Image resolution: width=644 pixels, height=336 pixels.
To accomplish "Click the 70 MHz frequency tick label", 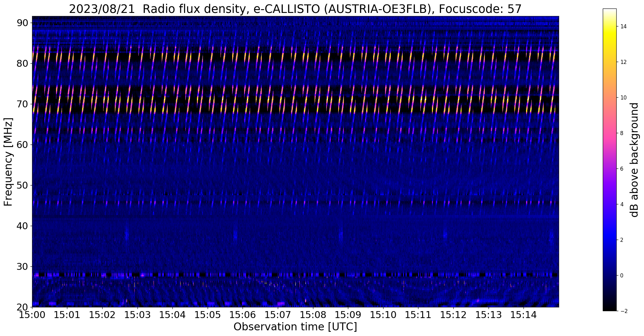I will click(x=23, y=104).
